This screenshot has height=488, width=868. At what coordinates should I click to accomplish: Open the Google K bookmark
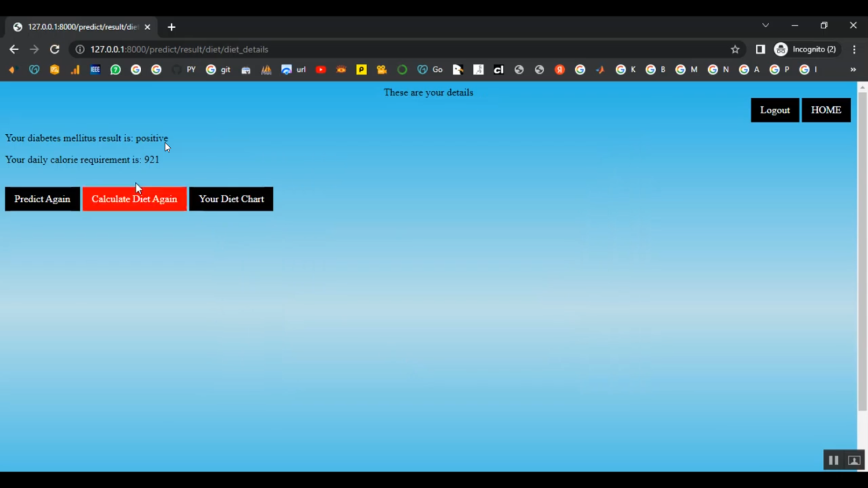tap(626, 70)
